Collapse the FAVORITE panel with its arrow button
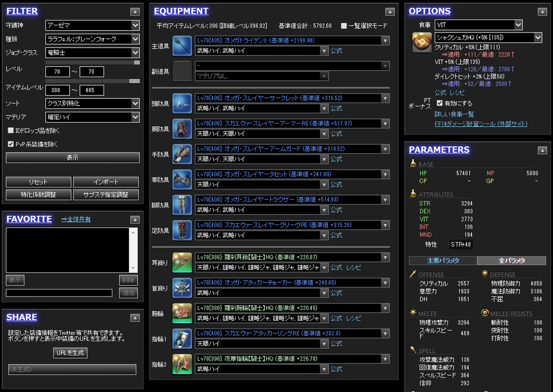Screen dimensions: 553x392 point(134,220)
